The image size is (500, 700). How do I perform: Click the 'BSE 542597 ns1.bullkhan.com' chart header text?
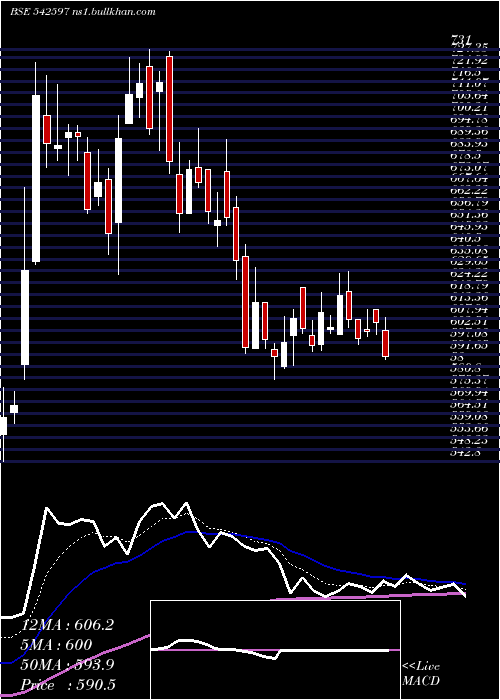click(x=83, y=12)
